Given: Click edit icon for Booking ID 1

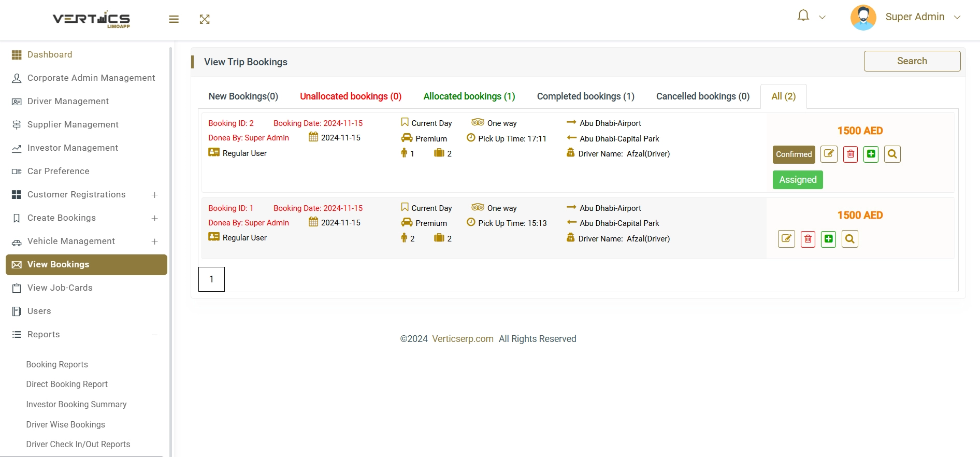Looking at the screenshot, I should tap(786, 239).
